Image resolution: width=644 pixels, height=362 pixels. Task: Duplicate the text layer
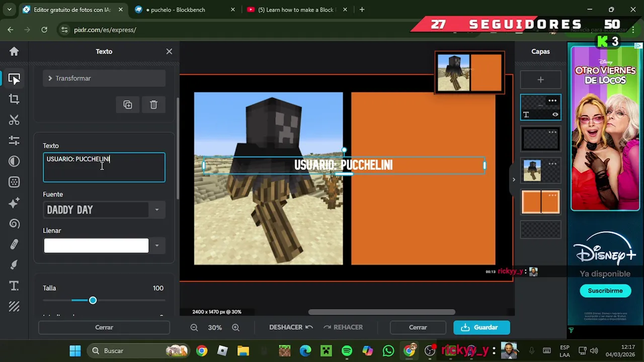[128, 105]
